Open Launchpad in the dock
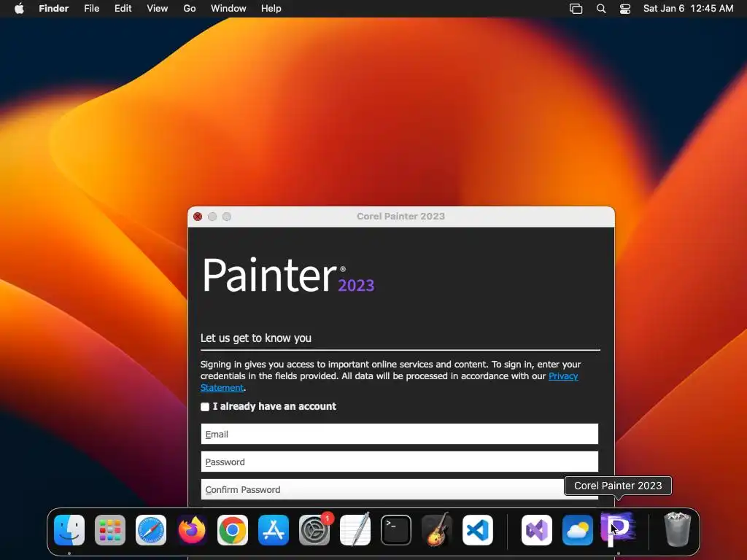The height and width of the screenshot is (560, 747). click(x=110, y=530)
